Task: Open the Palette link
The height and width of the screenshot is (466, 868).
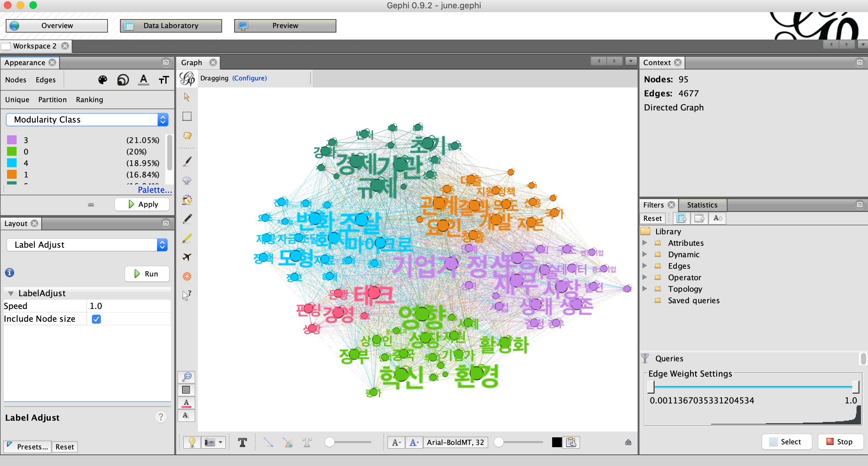Action: [155, 190]
